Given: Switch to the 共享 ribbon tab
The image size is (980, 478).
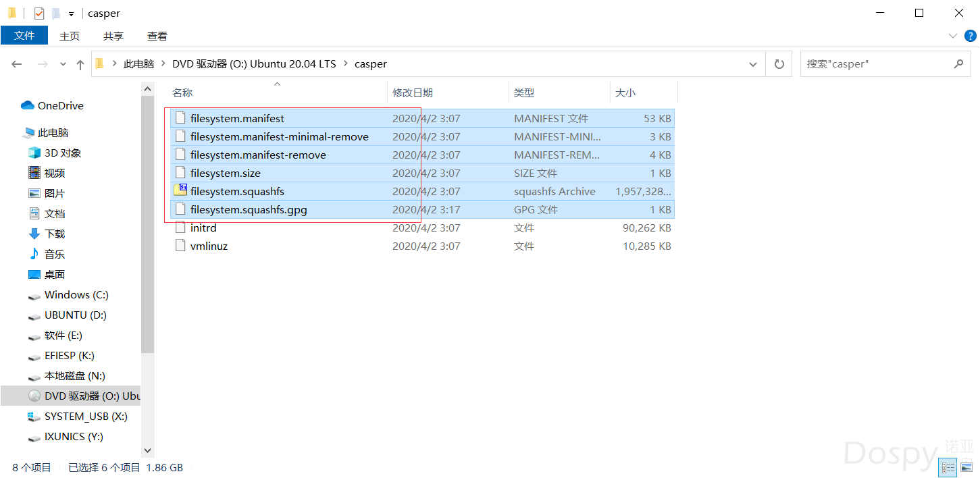Looking at the screenshot, I should pyautogui.click(x=113, y=36).
